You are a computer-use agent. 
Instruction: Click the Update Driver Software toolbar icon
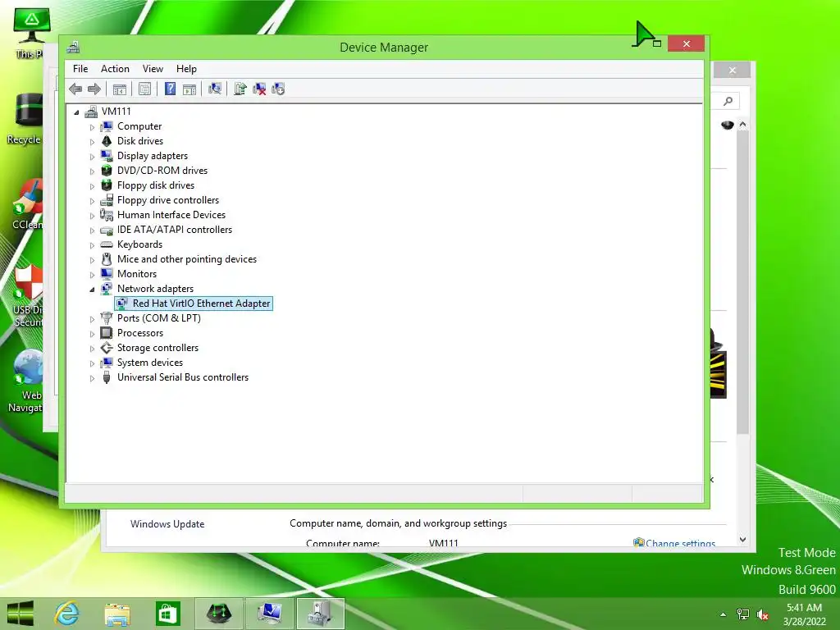(240, 89)
